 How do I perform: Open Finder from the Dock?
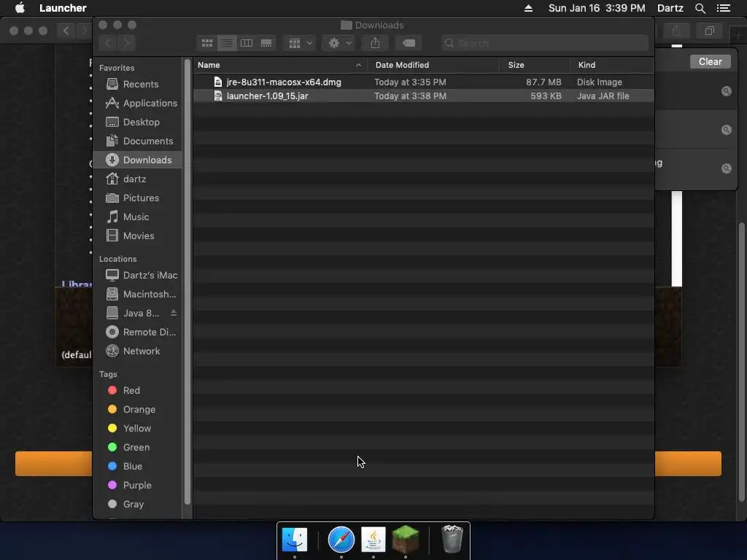295,540
